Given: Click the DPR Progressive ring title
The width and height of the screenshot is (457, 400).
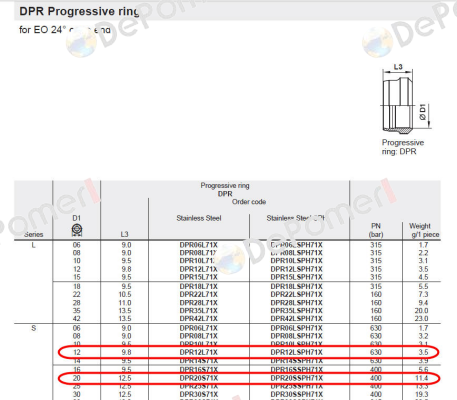Looking at the screenshot, I should [x=79, y=11].
